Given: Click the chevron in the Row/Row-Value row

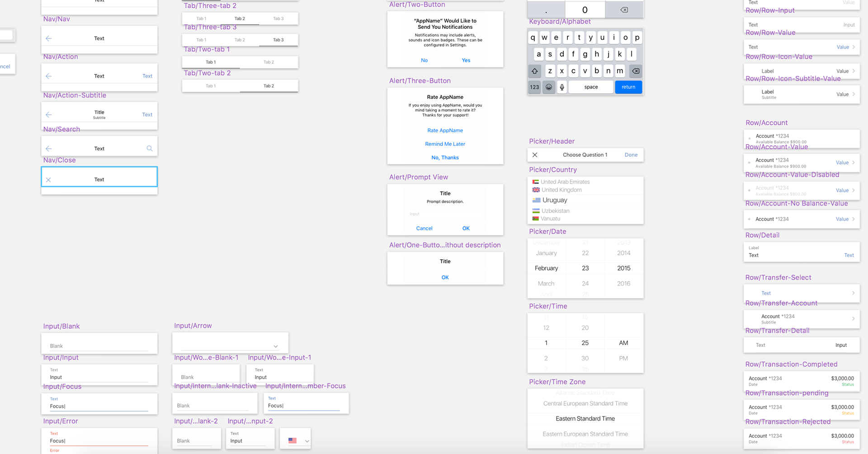Looking at the screenshot, I should coord(854,47).
